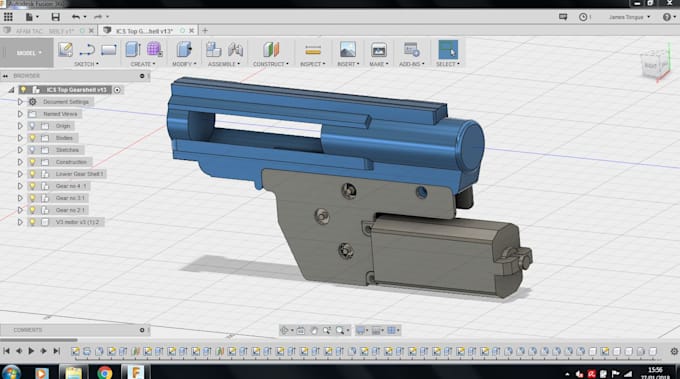Open Chrome from the Windows taskbar
This screenshot has height=379, width=680.
point(104,372)
